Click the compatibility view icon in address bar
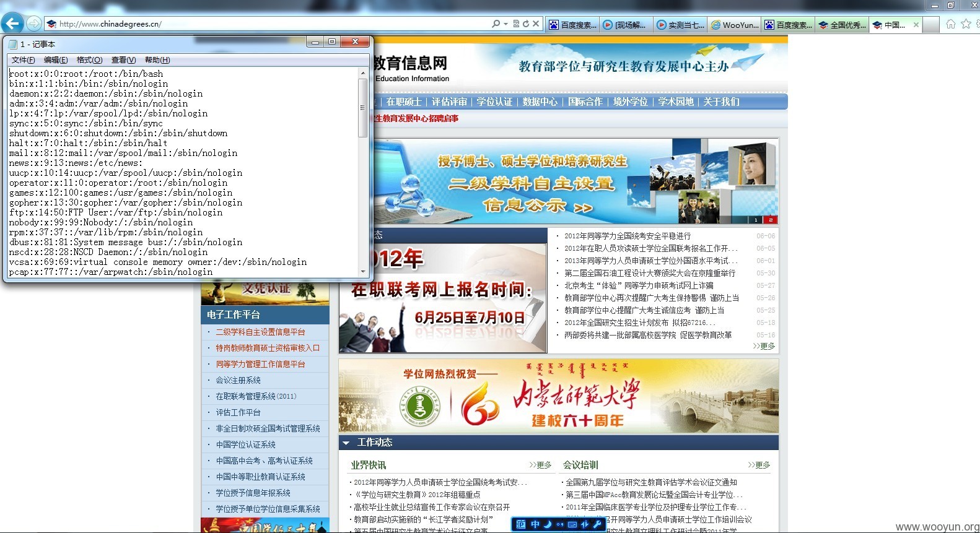This screenshot has height=533, width=980. tap(517, 24)
